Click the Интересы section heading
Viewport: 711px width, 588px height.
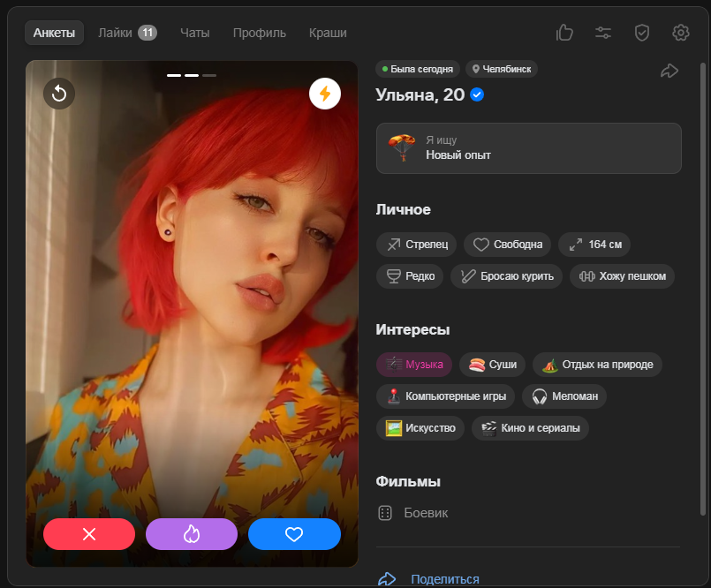click(412, 329)
